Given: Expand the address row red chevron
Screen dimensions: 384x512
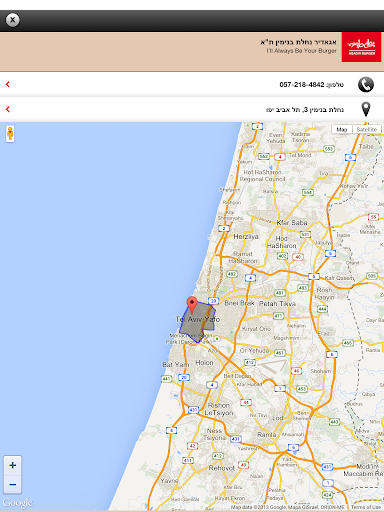Looking at the screenshot, I should [8, 109].
